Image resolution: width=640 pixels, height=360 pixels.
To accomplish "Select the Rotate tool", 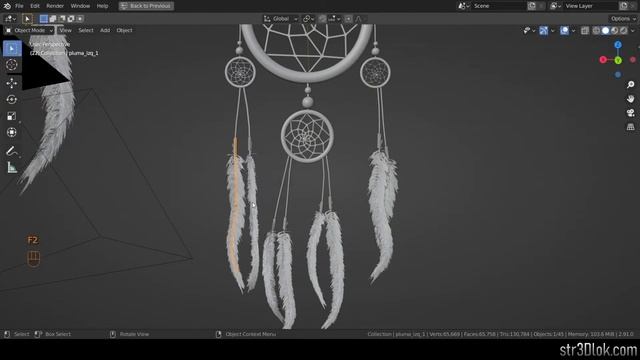I will pos(12,100).
